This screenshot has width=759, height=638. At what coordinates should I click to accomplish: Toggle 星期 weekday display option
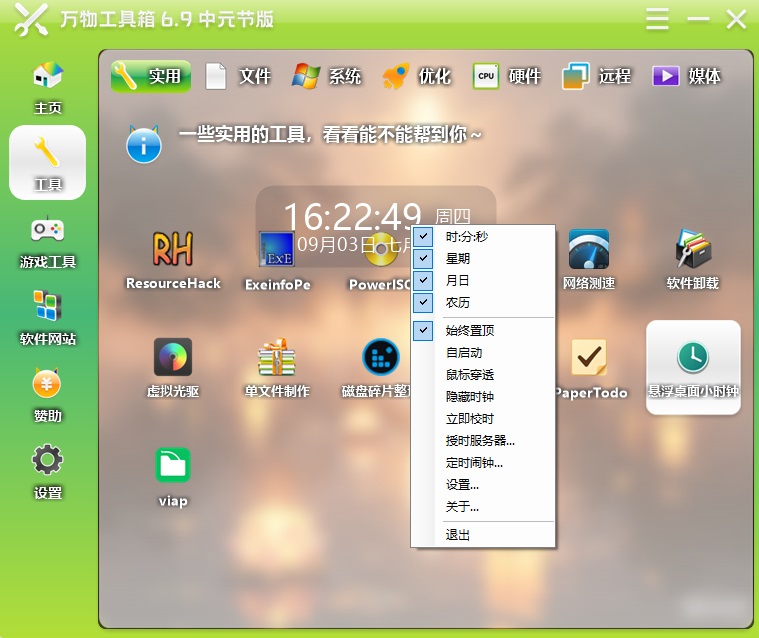[483, 258]
